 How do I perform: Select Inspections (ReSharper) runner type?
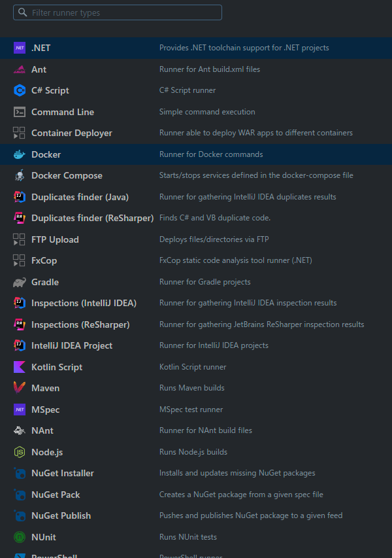click(80, 324)
